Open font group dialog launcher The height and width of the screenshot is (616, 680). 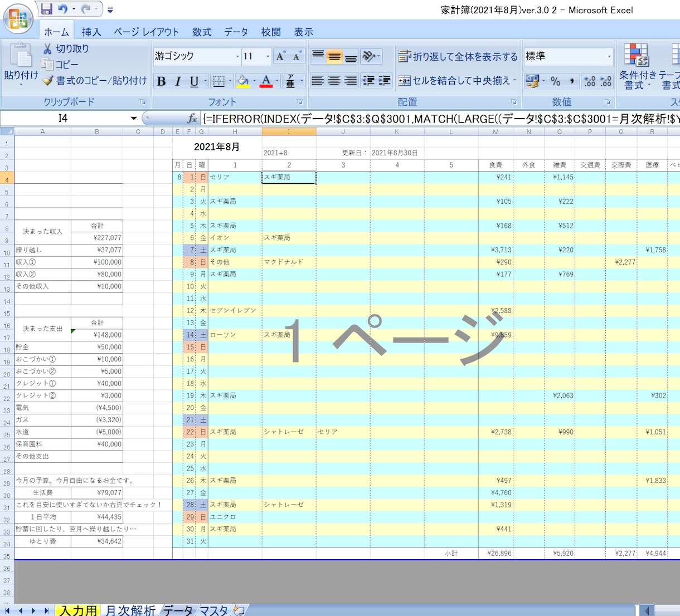(x=300, y=102)
